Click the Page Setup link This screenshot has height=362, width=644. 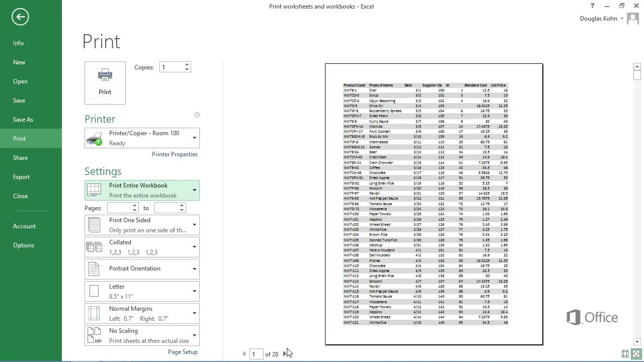(x=183, y=352)
